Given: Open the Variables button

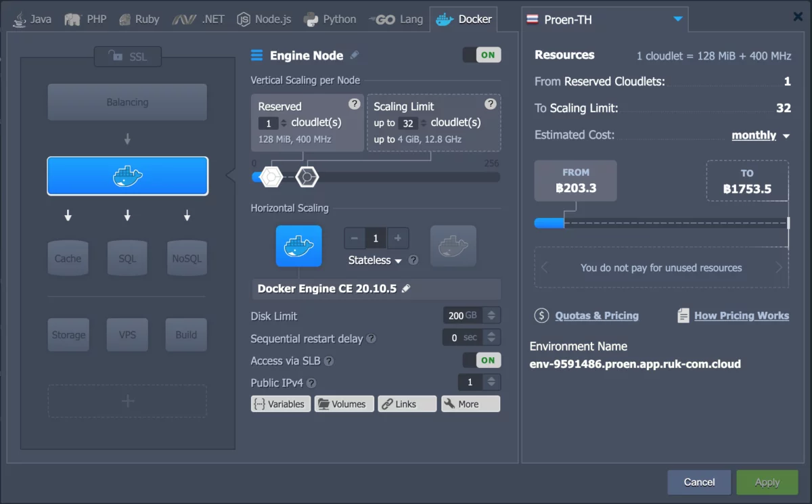Looking at the screenshot, I should click(x=280, y=404).
